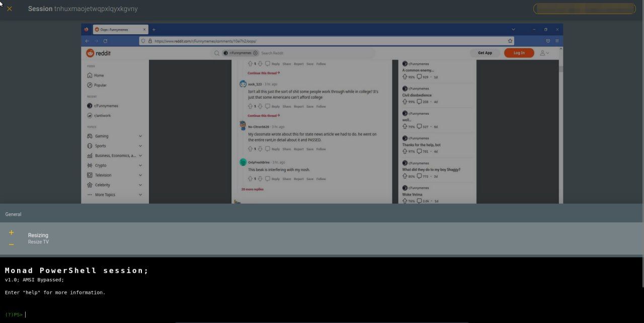
Task: Click the Firefox back arrow
Action: (87, 41)
